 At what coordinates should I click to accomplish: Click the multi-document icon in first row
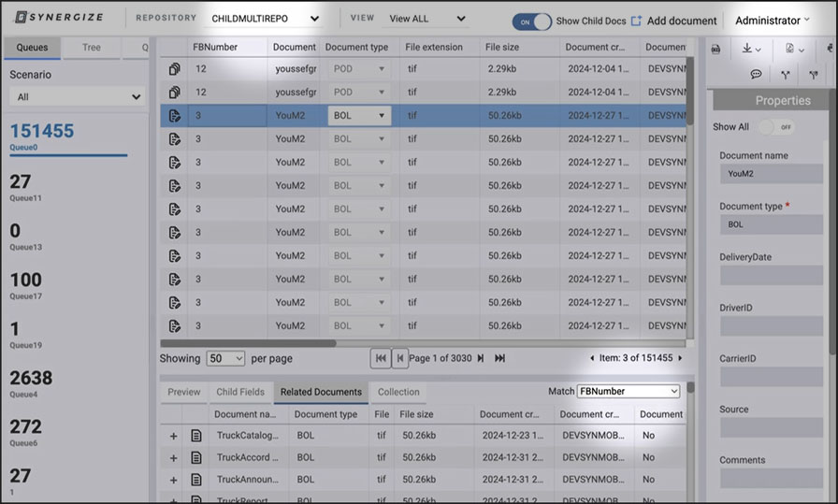click(x=174, y=69)
